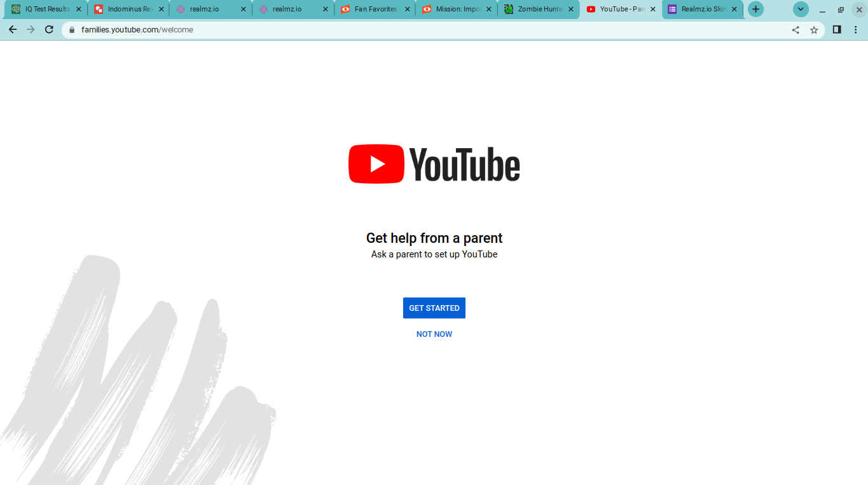Viewport: 868px width, 485px height.
Task: Click the NOT NOW link
Action: (x=434, y=334)
